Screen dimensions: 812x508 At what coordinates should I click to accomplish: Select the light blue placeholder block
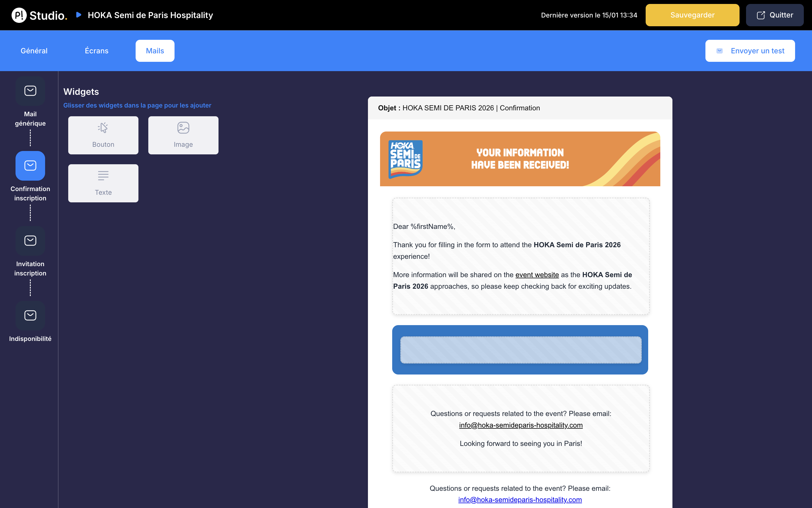pyautogui.click(x=521, y=350)
